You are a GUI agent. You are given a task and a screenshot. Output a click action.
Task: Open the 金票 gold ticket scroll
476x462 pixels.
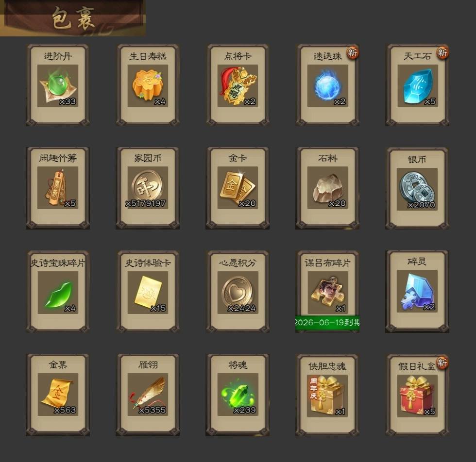click(58, 395)
